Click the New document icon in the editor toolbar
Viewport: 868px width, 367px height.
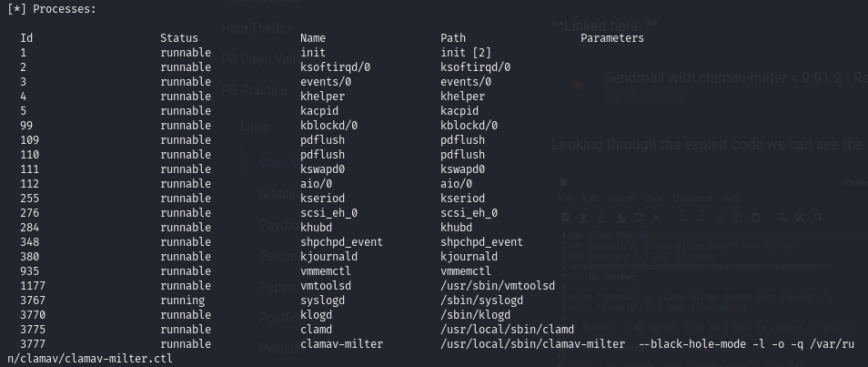point(565,218)
